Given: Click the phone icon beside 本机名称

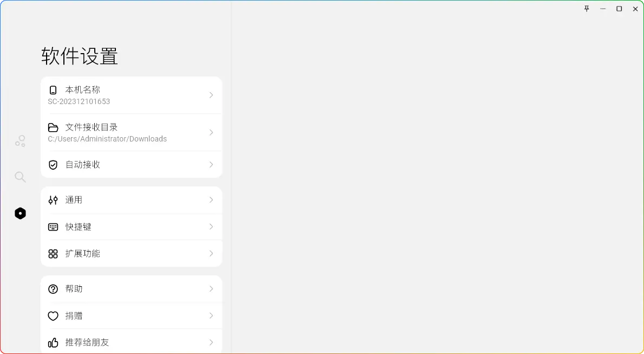Looking at the screenshot, I should 53,90.
